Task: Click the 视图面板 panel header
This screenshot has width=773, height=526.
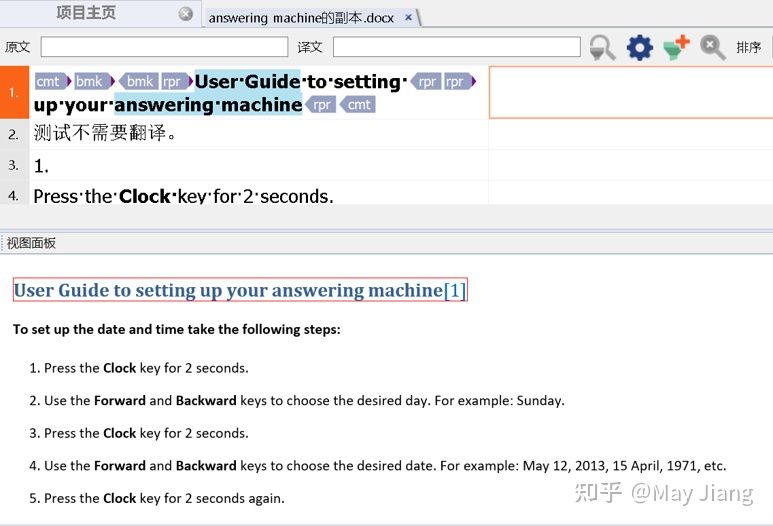Action: [31, 243]
